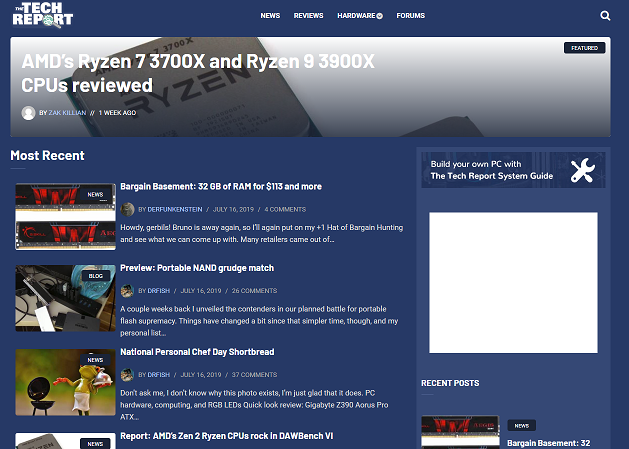
Task: Click The Tech Report logo
Action: [x=43, y=15]
